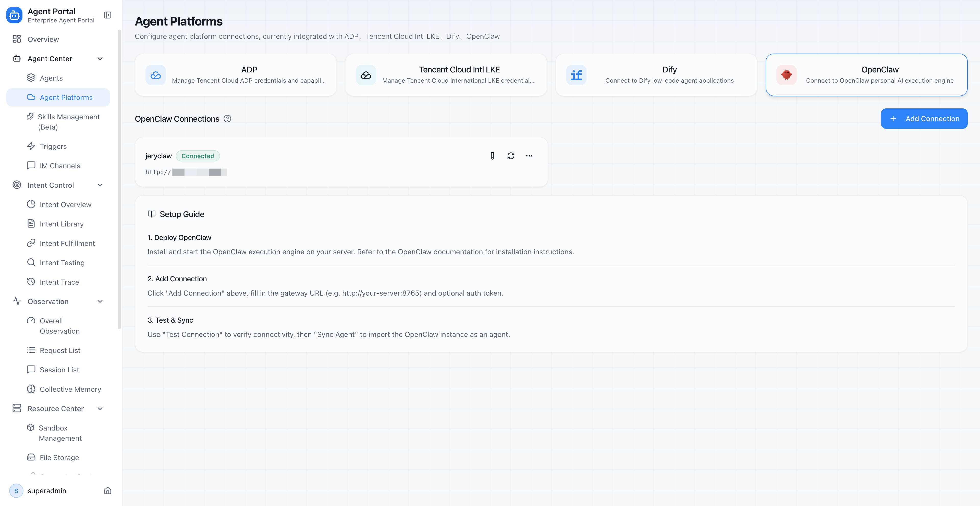
Task: Collapse the Intent Control section
Action: tap(100, 185)
